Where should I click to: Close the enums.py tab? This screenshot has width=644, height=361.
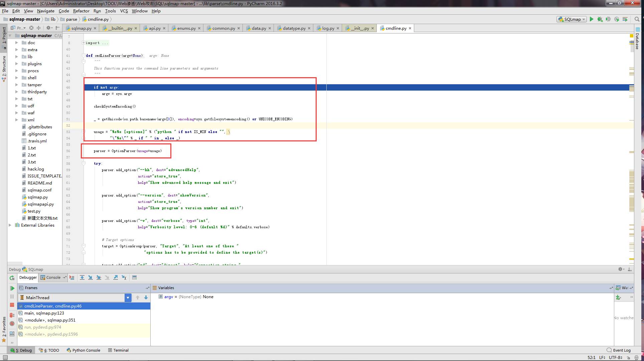click(199, 28)
